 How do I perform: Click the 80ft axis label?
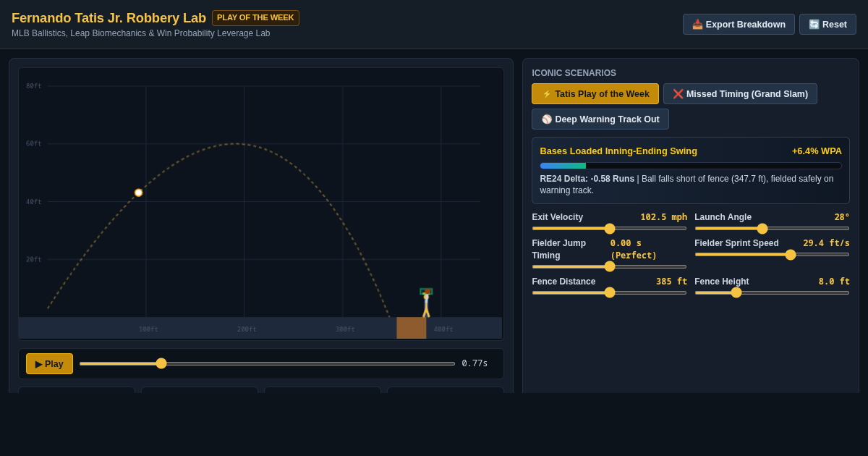coord(34,86)
